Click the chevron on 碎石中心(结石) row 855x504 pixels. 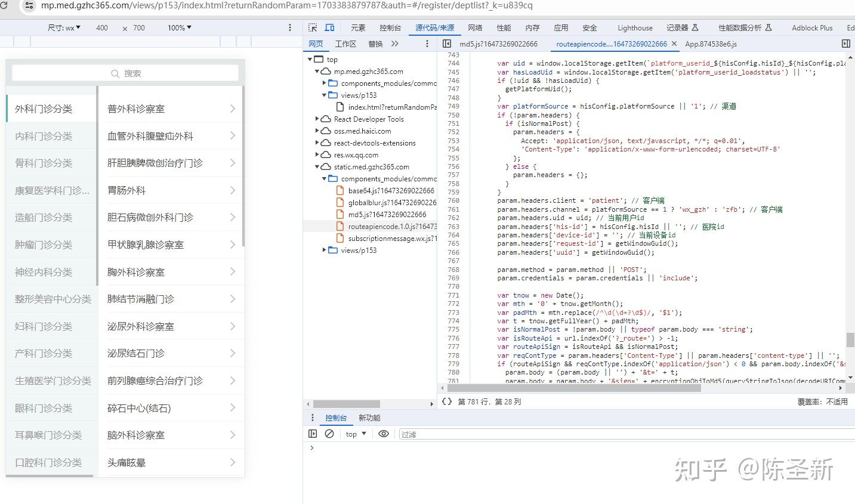233,408
